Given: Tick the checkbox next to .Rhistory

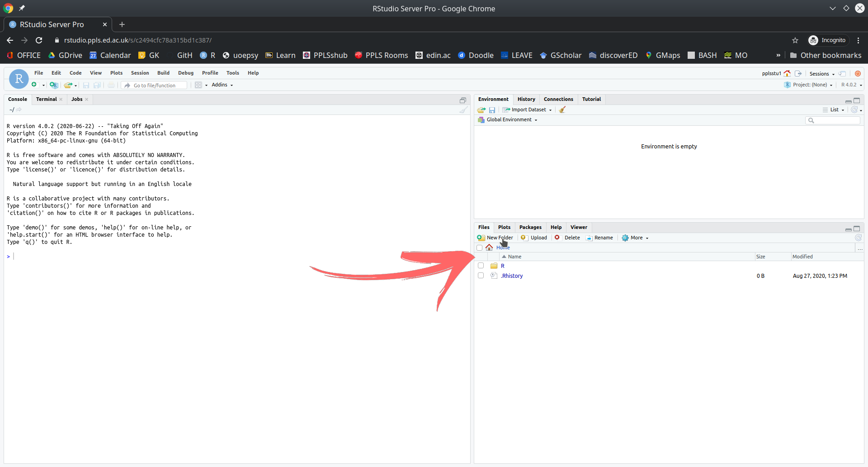Looking at the screenshot, I should point(481,276).
